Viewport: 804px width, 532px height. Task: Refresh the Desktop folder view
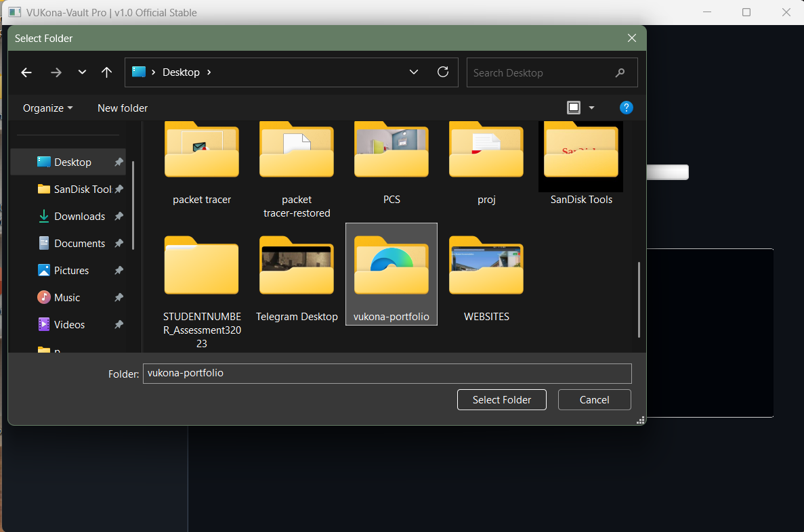point(443,72)
